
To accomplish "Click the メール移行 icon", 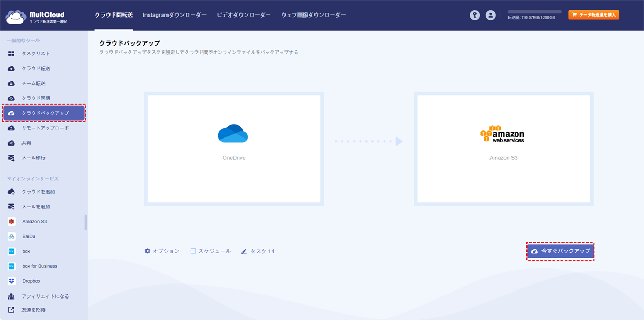I will (11, 158).
